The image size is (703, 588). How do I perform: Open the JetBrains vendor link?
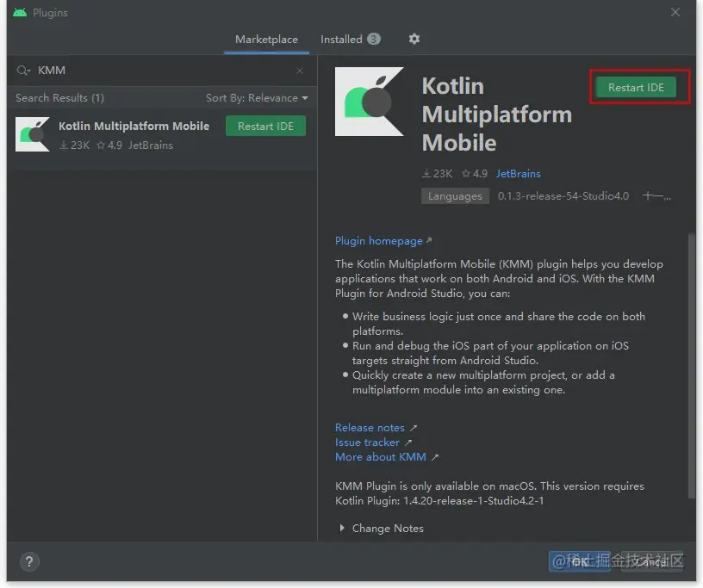tap(518, 173)
